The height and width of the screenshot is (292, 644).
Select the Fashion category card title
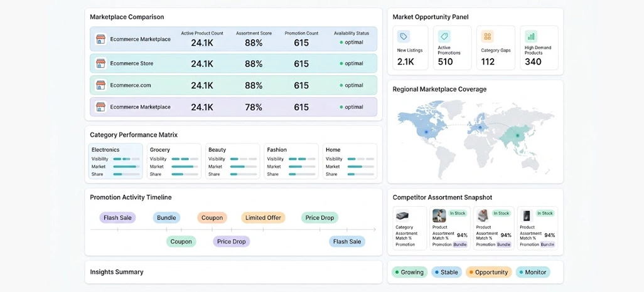point(277,150)
